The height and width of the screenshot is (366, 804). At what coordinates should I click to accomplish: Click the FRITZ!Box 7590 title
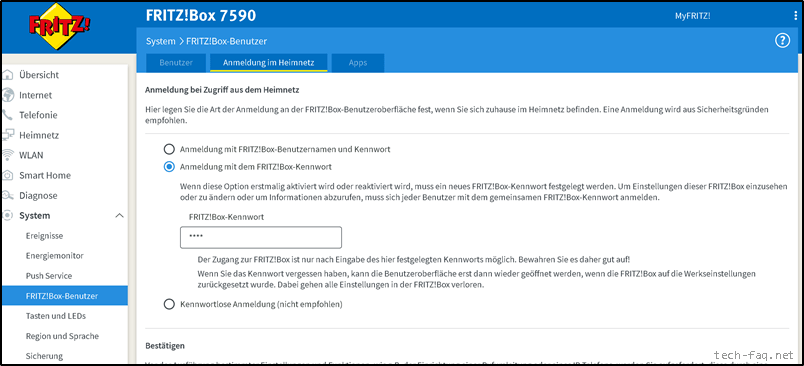201,16
